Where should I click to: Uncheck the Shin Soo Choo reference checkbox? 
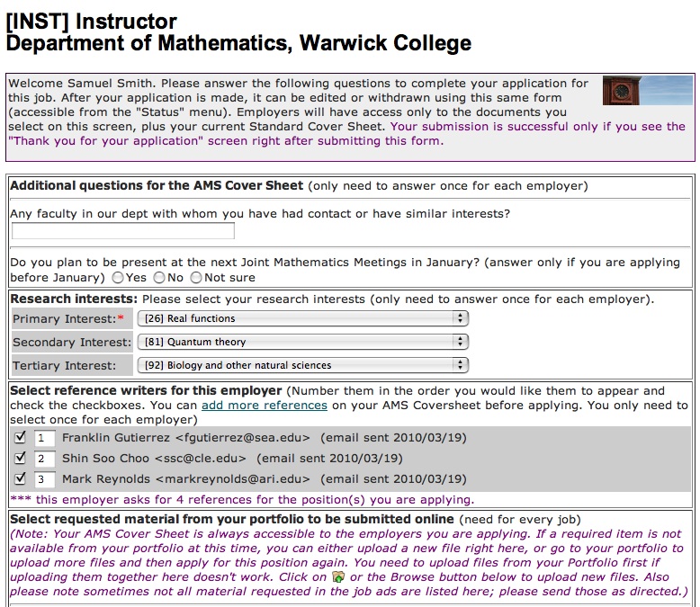[20, 458]
